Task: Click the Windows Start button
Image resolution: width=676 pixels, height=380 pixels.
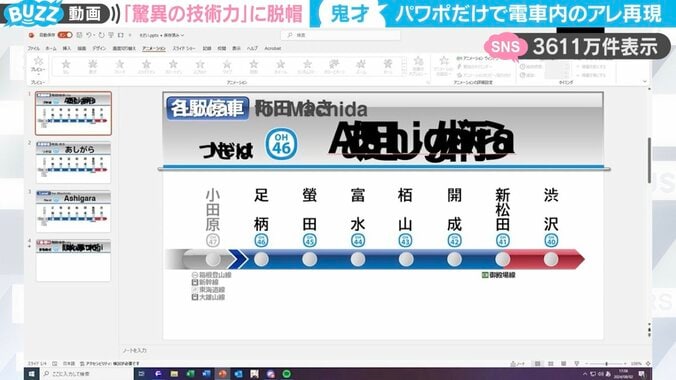Action: click(31, 374)
